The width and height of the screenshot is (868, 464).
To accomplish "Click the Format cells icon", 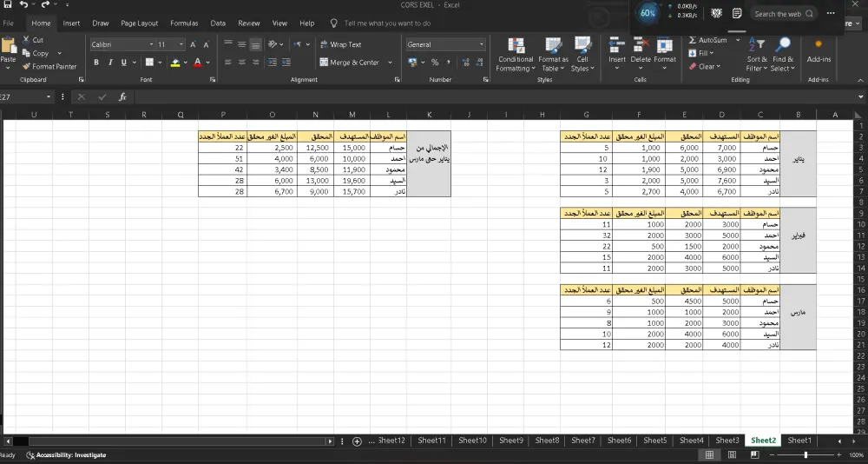I will (665, 45).
